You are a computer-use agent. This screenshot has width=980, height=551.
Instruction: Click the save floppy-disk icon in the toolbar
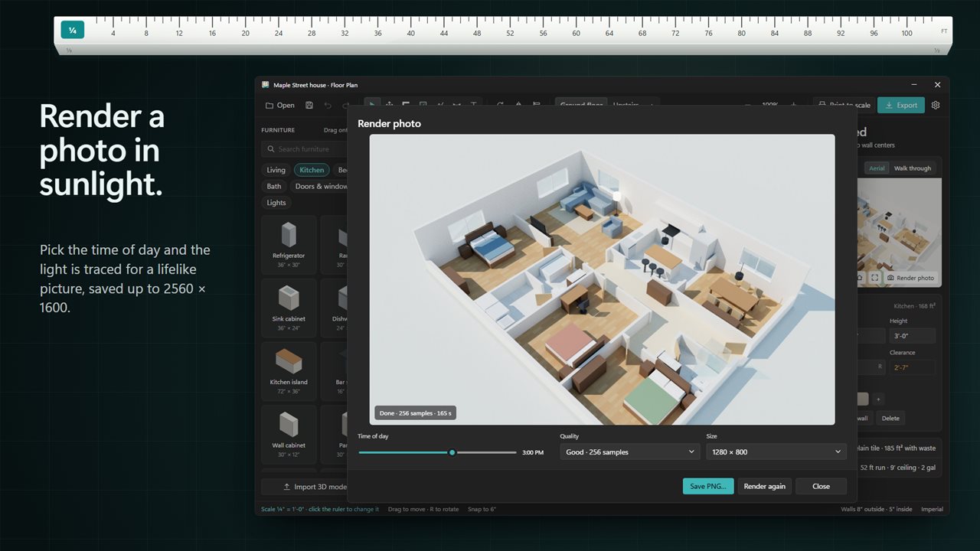coord(309,106)
